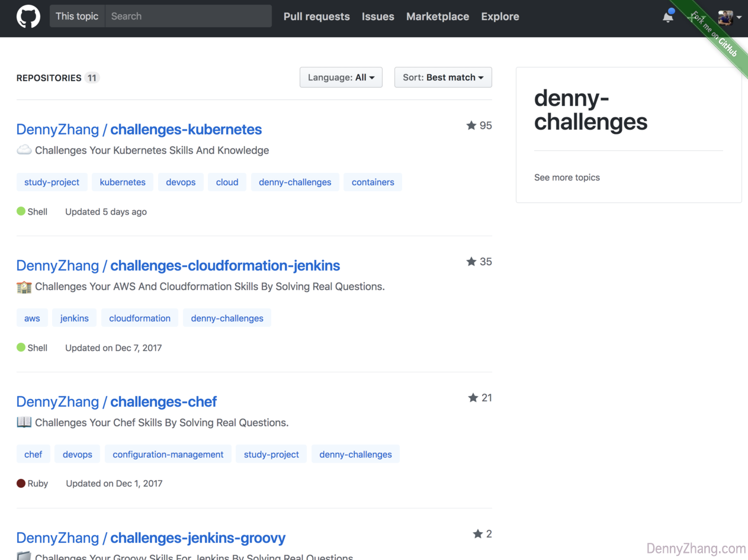
Task: Select the containers topic tag
Action: 373,182
